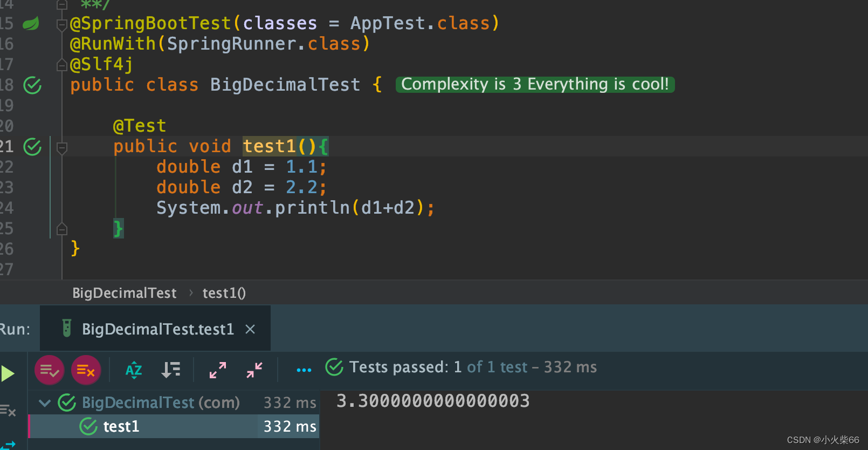Click the failed-tests icon at left edge
The image size is (868, 450).
click(x=8, y=411)
